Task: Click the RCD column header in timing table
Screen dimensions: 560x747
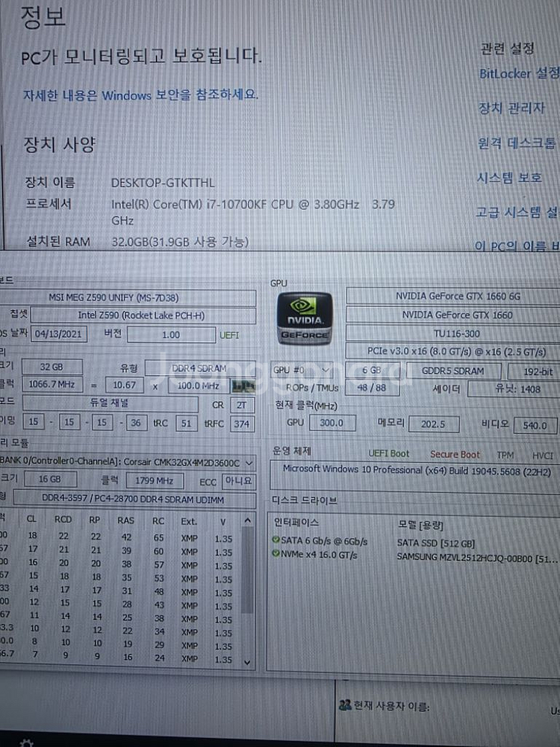Action: [63, 519]
